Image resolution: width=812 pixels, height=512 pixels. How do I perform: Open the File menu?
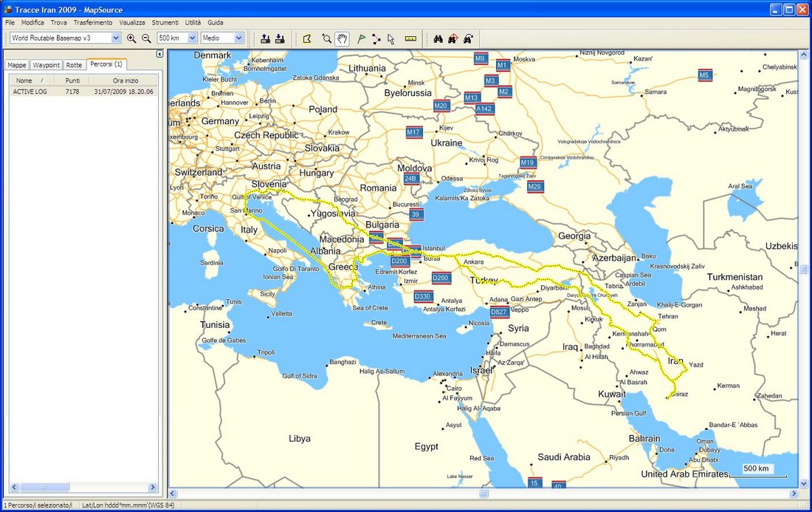coord(10,23)
